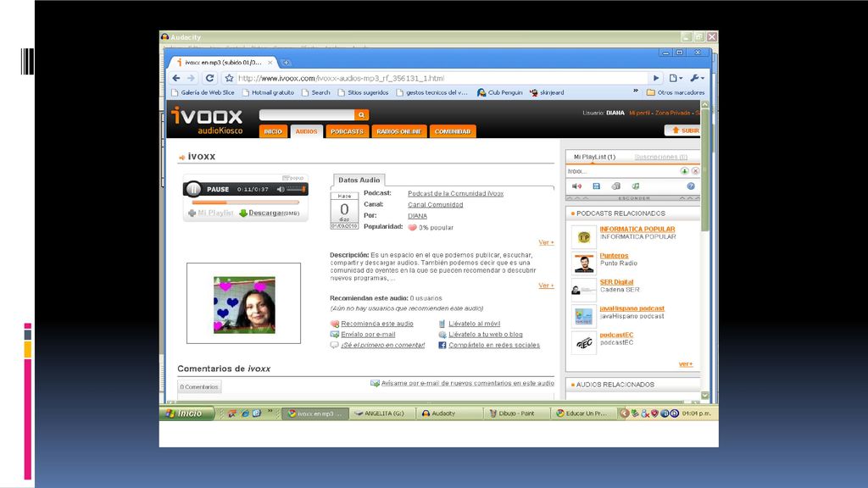
Task: Click Envíalo por e-mail link
Action: (x=368, y=334)
